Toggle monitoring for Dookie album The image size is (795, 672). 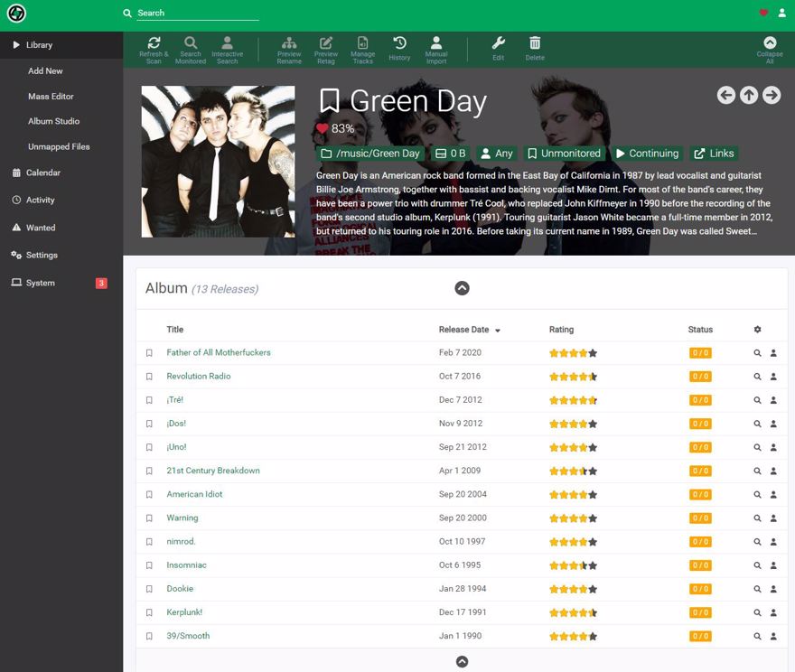[x=149, y=589]
